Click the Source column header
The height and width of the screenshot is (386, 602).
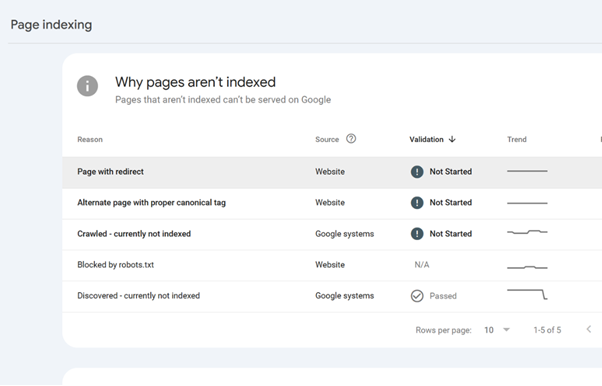(x=327, y=139)
